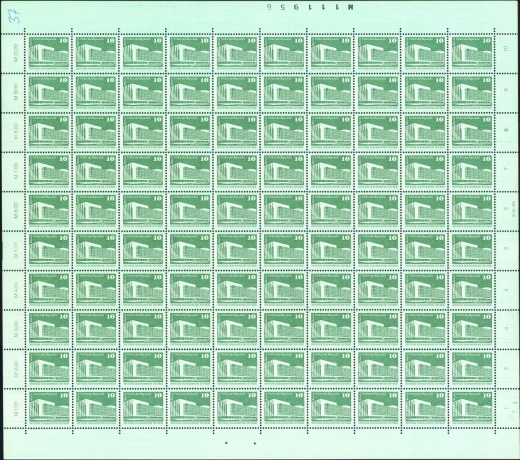Click the first stamp in the M 6,00 row

[x=49, y=210]
